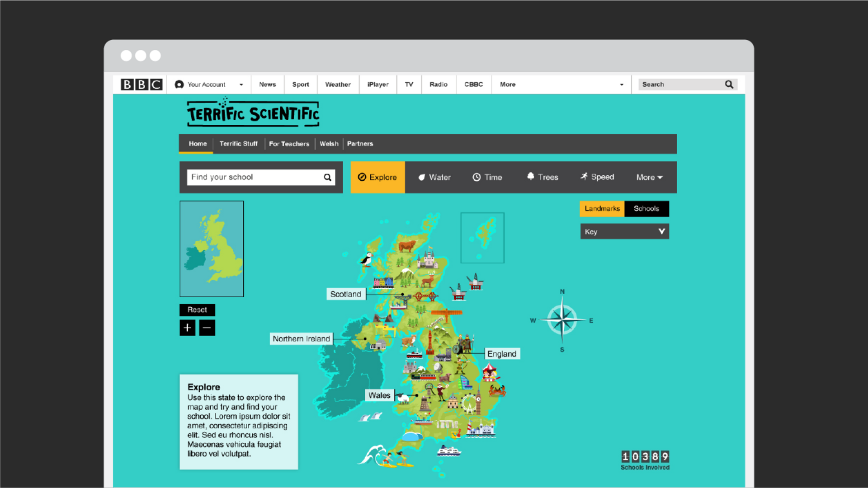Click the England map label
Viewport: 868px width, 488px height.
[x=502, y=354]
